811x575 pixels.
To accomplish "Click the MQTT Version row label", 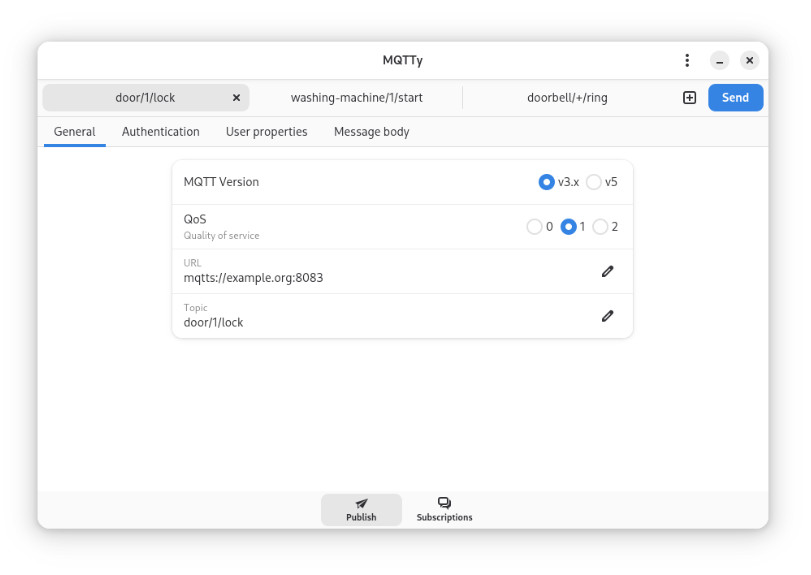I will coord(221,182).
